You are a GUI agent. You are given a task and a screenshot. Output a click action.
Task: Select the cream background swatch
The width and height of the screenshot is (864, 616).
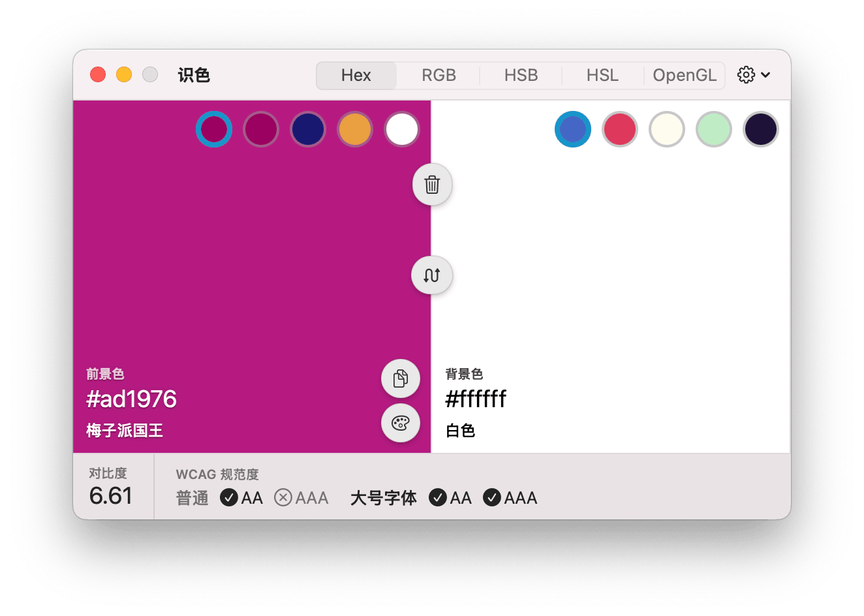667,129
